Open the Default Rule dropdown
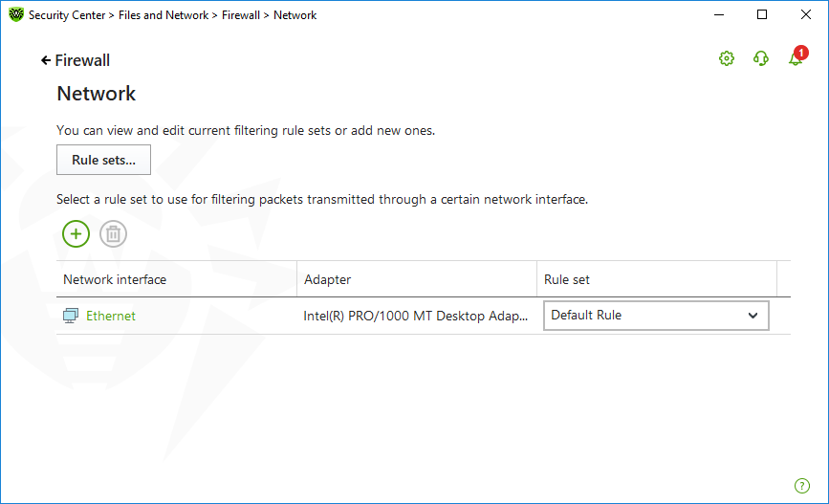This screenshot has width=829, height=504. [656, 316]
